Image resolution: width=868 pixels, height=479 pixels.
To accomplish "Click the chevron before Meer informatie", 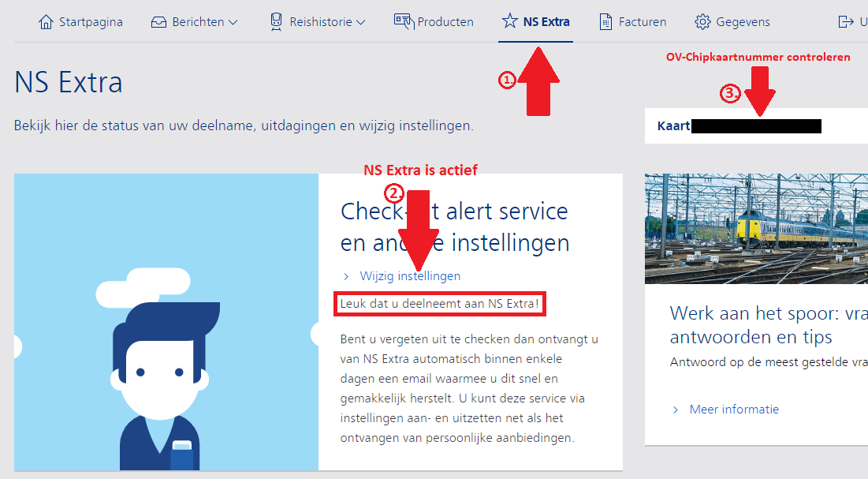I will tap(676, 410).
